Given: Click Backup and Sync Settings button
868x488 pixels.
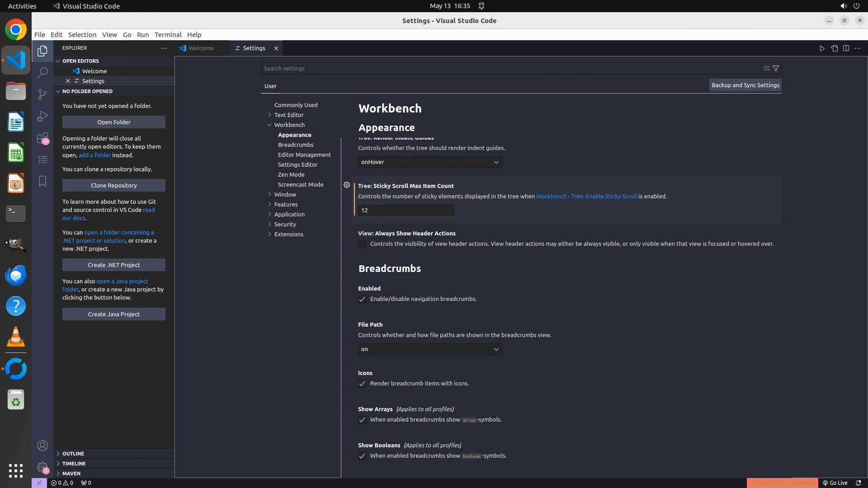Looking at the screenshot, I should pos(745,85).
